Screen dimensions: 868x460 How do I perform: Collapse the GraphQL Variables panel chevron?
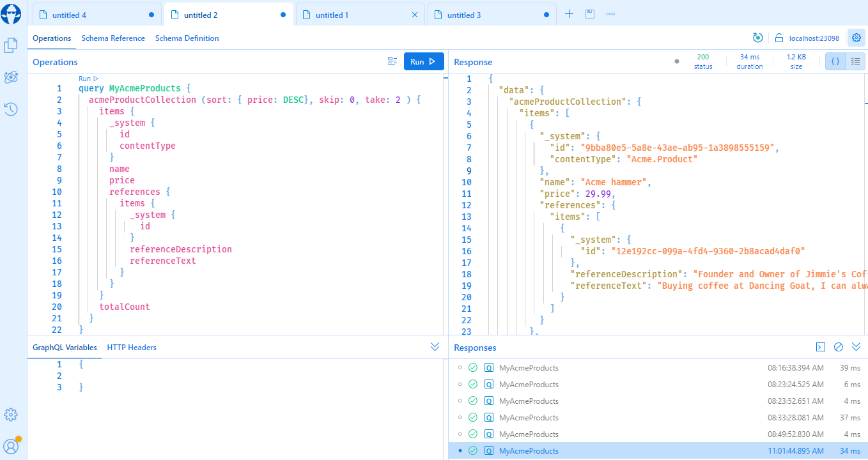point(435,347)
